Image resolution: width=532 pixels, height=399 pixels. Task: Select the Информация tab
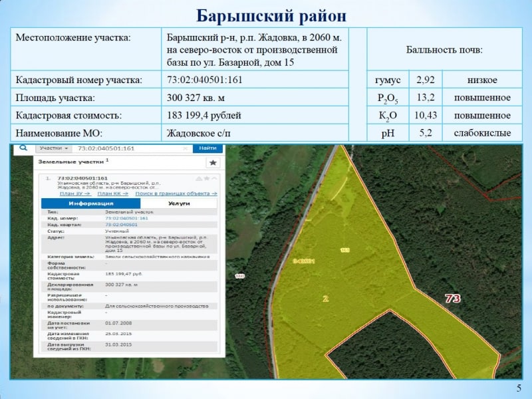coord(91,203)
